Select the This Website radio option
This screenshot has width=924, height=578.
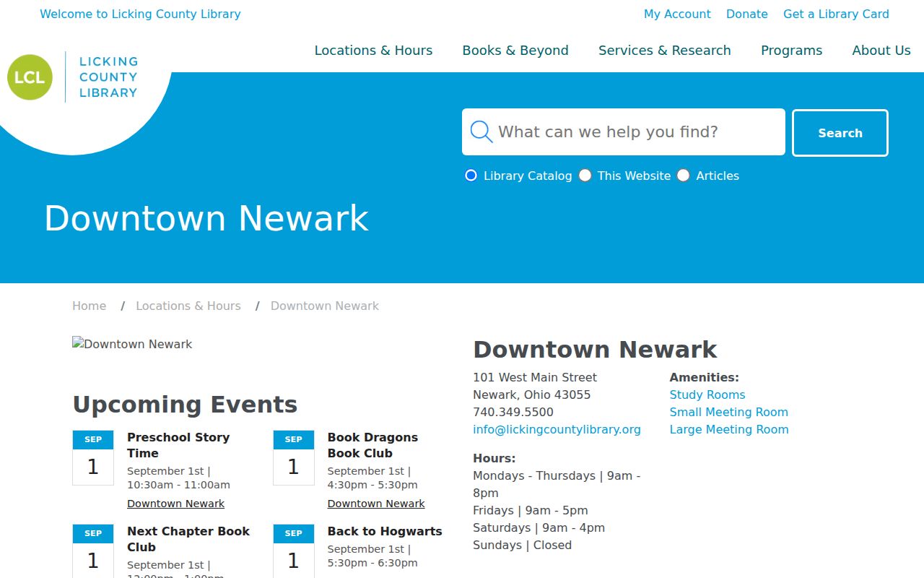coord(585,176)
